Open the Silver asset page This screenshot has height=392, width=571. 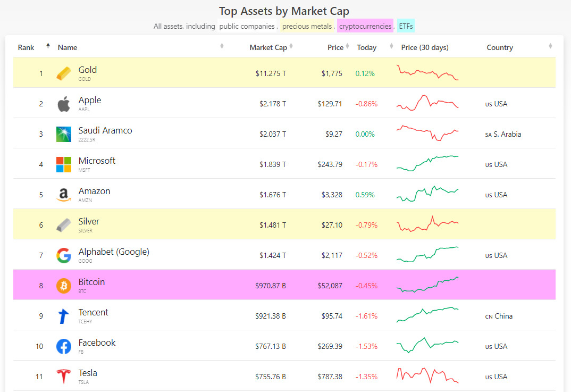point(89,221)
